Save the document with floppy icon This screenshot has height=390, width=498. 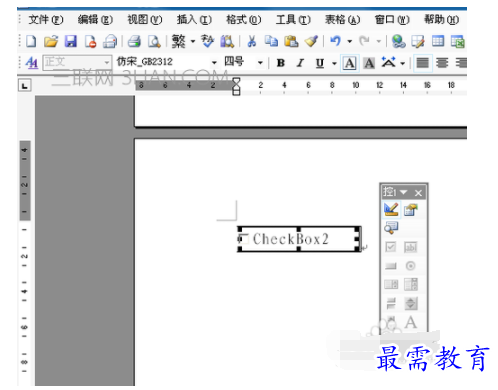[x=71, y=41]
